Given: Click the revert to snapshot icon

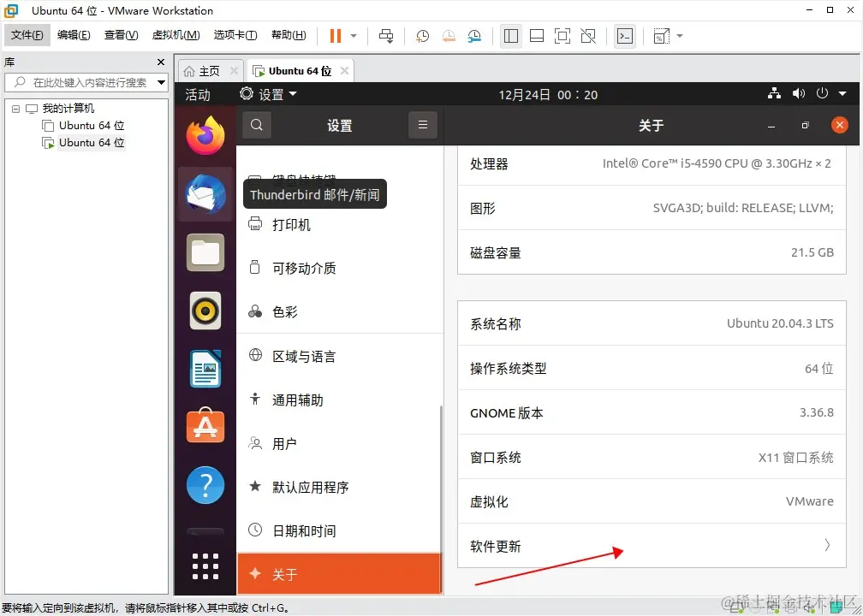Looking at the screenshot, I should pos(449,36).
